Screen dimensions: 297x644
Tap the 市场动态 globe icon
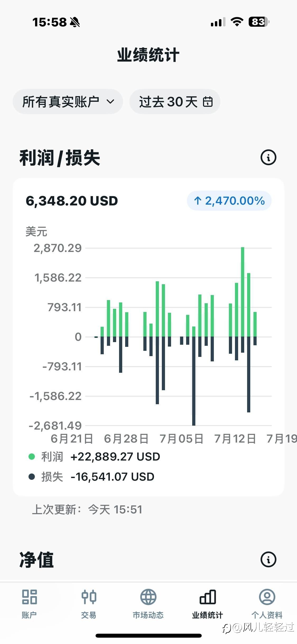point(148,597)
